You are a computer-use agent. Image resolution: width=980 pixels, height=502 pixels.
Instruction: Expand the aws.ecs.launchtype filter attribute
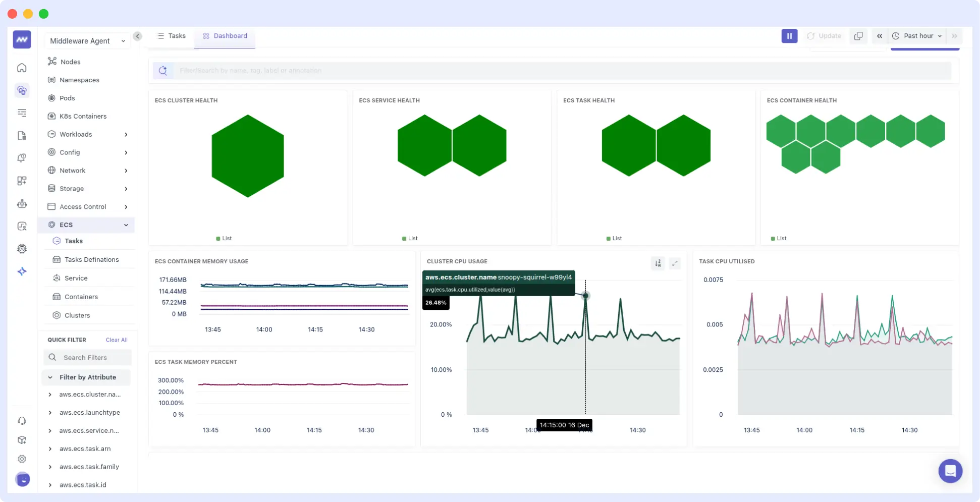point(49,412)
